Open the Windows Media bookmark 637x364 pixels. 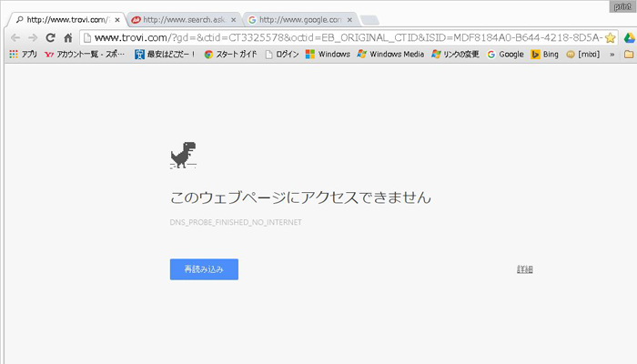point(390,54)
